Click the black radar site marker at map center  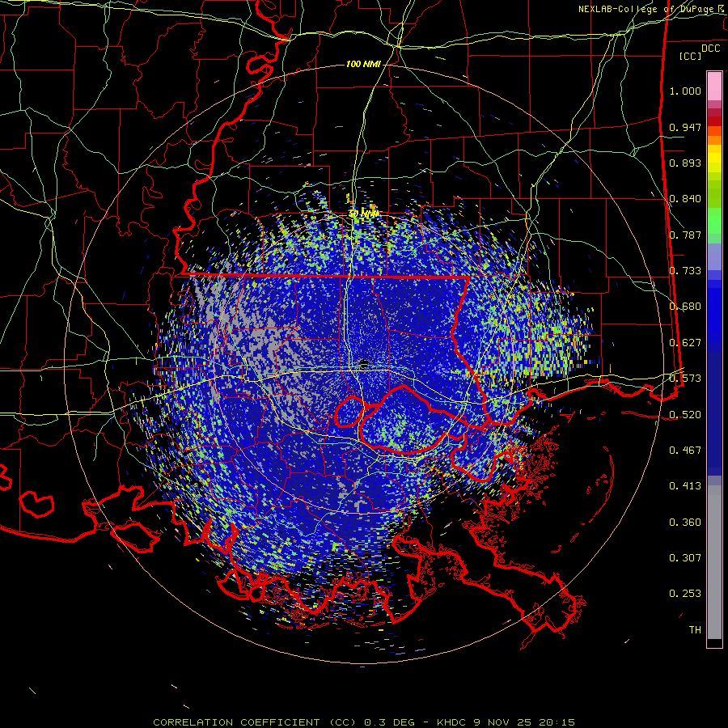click(364, 362)
